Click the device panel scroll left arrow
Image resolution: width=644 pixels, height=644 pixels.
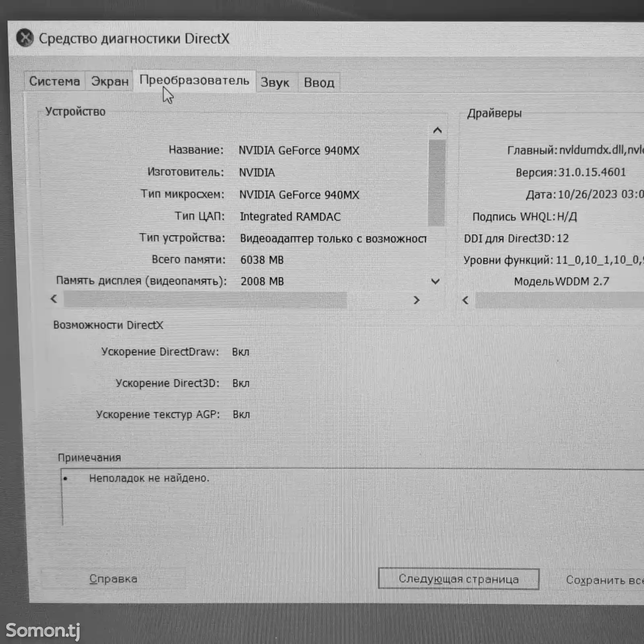pos(54,299)
